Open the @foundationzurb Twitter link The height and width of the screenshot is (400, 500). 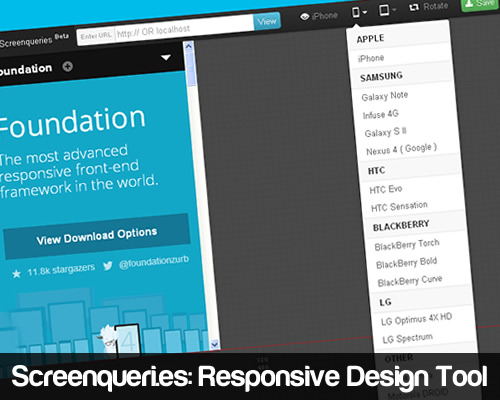coord(154,262)
